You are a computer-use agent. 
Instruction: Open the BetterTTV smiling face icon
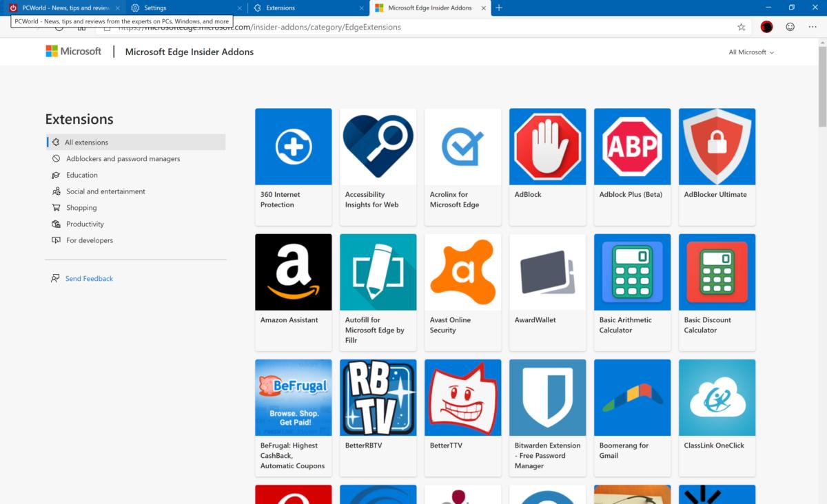[x=462, y=397]
